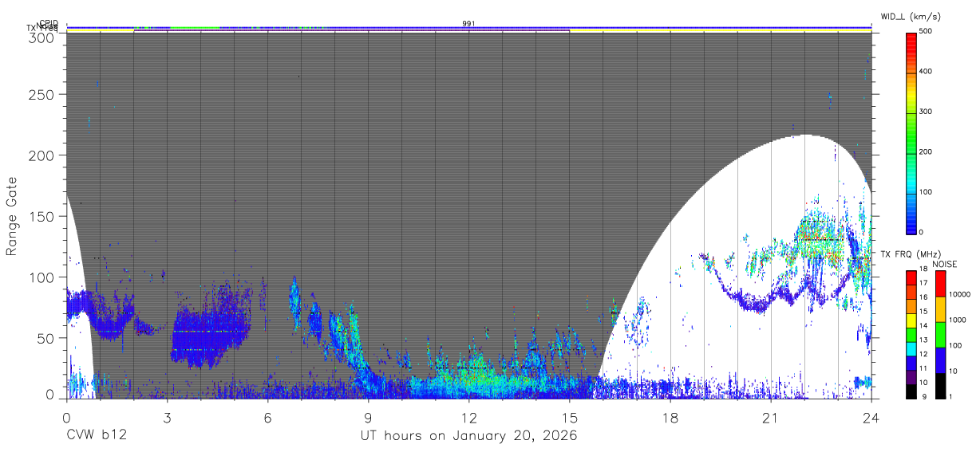Screen dimensions: 980x452
Task: Click the '12' TX FRQ scale label
Action: click(x=925, y=354)
